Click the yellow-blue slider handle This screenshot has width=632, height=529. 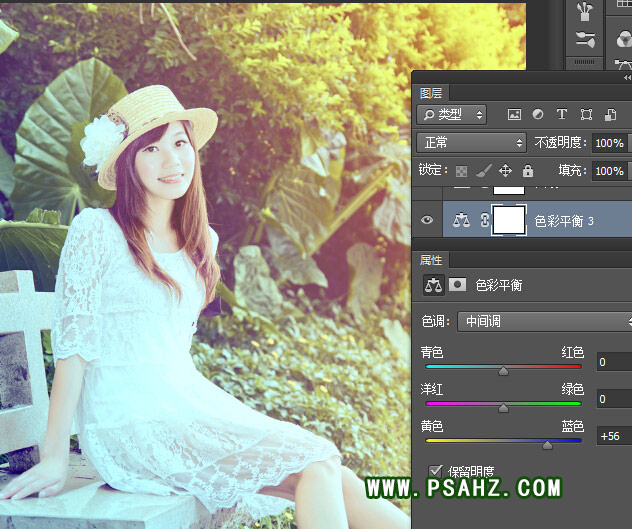[x=547, y=445]
